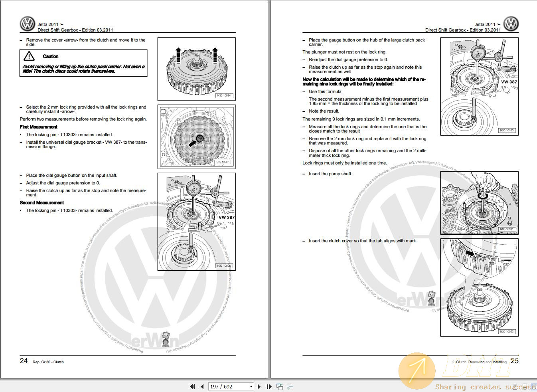
Task: Click the clutch cover alignment figure N30-10092
Action: pyautogui.click(x=479, y=287)
